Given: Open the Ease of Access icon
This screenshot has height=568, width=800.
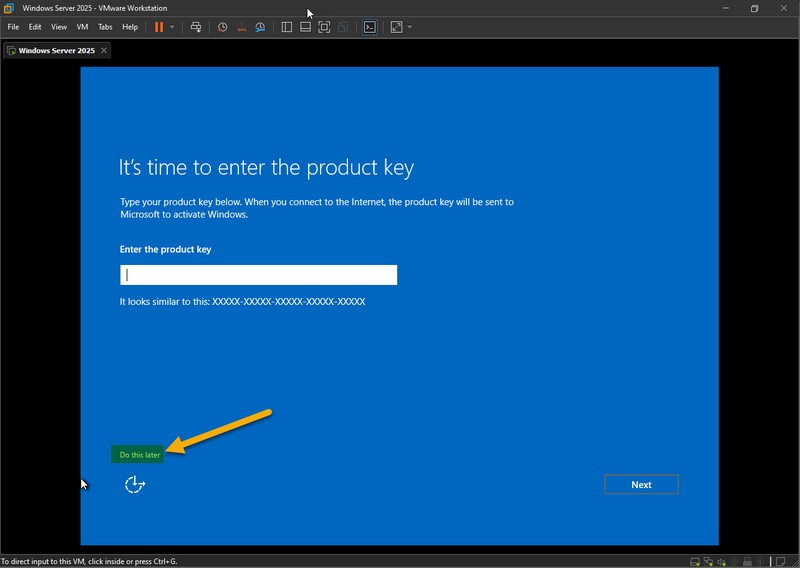Looking at the screenshot, I should (135, 484).
